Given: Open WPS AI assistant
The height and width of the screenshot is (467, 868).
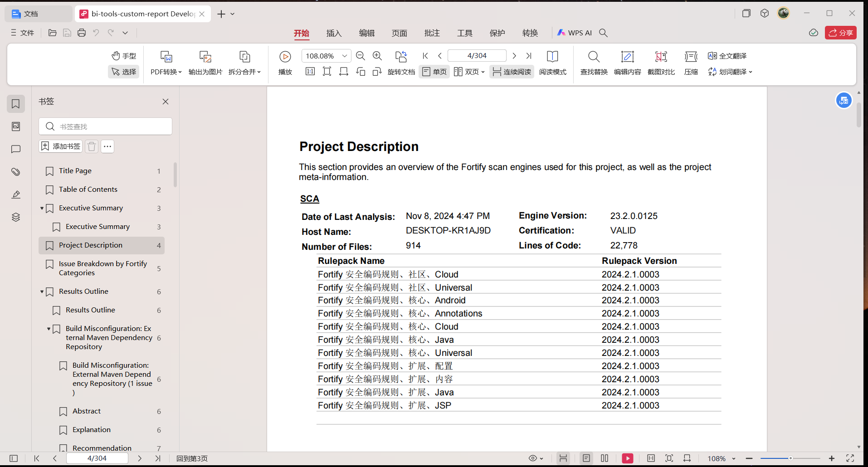Looking at the screenshot, I should point(575,33).
